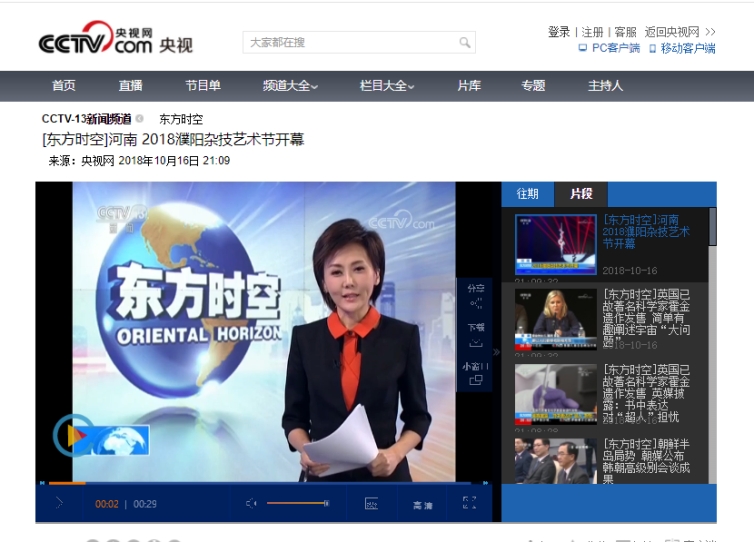Open the 朝鲜半岛局势 playlist thumbnail
Image resolution: width=754 pixels, height=542 pixels.
click(555, 461)
